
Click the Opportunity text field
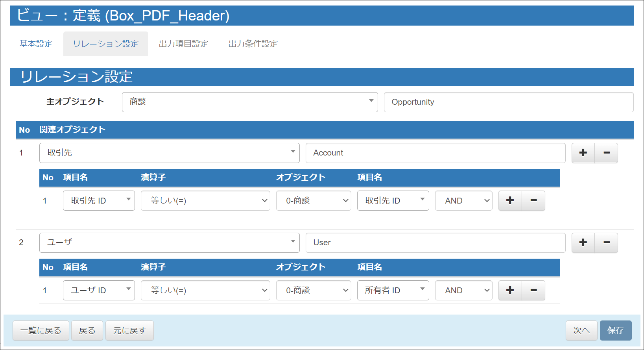508,102
